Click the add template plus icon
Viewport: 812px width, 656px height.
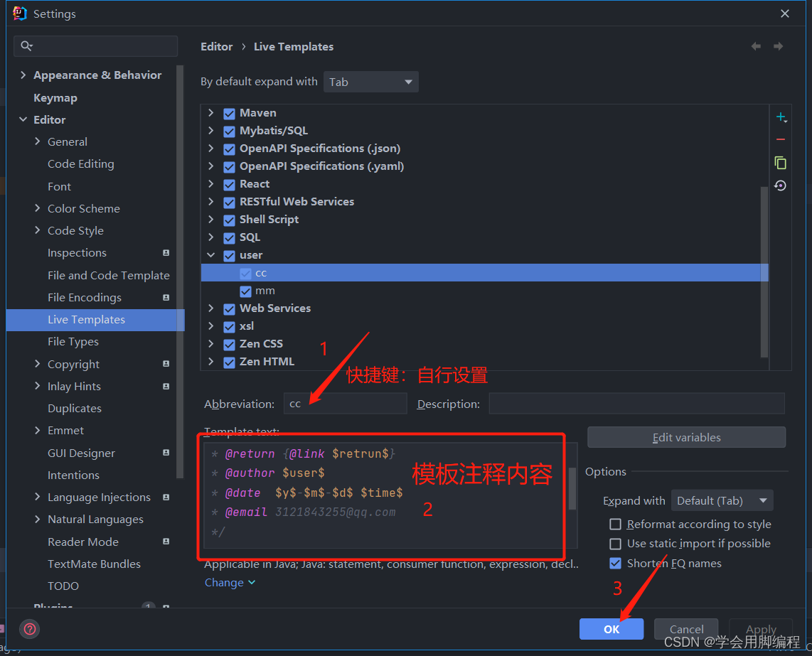(781, 117)
